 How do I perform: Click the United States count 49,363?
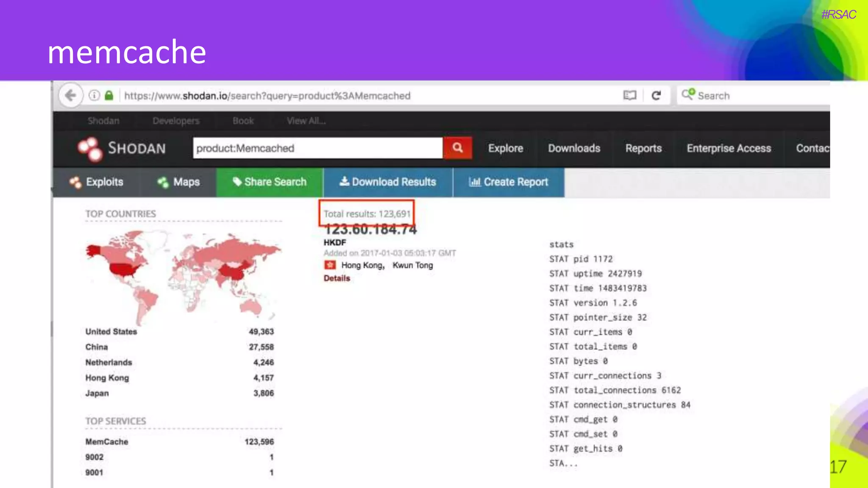point(261,332)
